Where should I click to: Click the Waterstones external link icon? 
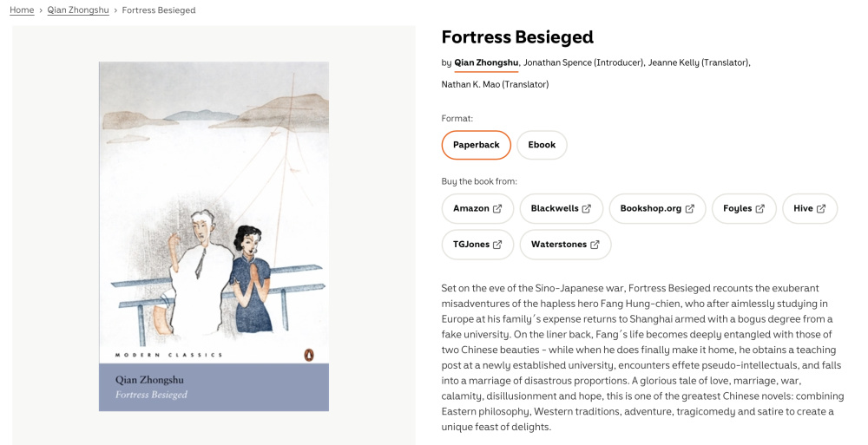pyautogui.click(x=595, y=245)
